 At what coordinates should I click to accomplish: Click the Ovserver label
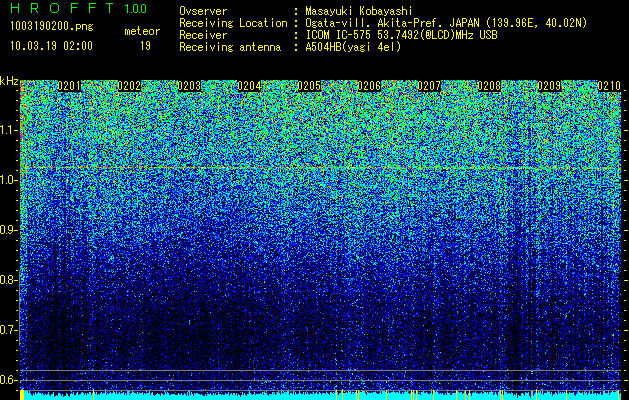(x=203, y=11)
